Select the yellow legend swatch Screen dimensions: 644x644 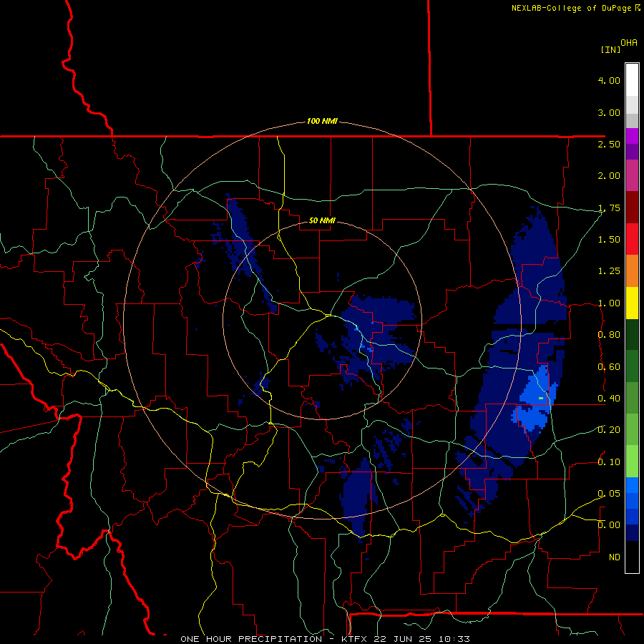(x=632, y=303)
